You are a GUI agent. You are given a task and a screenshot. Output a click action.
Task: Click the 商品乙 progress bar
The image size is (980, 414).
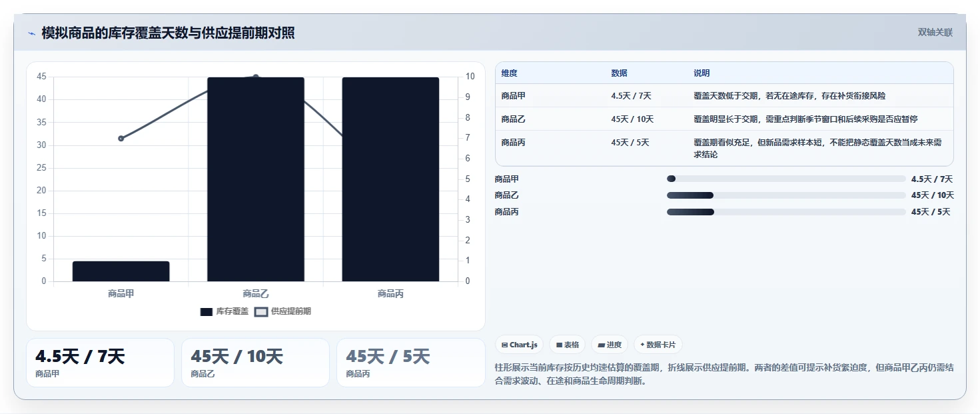pos(786,195)
